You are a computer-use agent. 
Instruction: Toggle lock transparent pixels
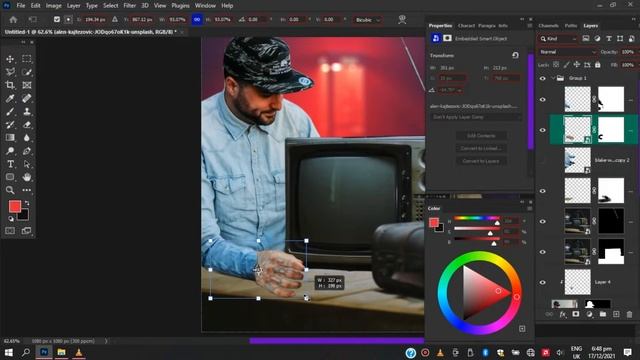(556, 65)
